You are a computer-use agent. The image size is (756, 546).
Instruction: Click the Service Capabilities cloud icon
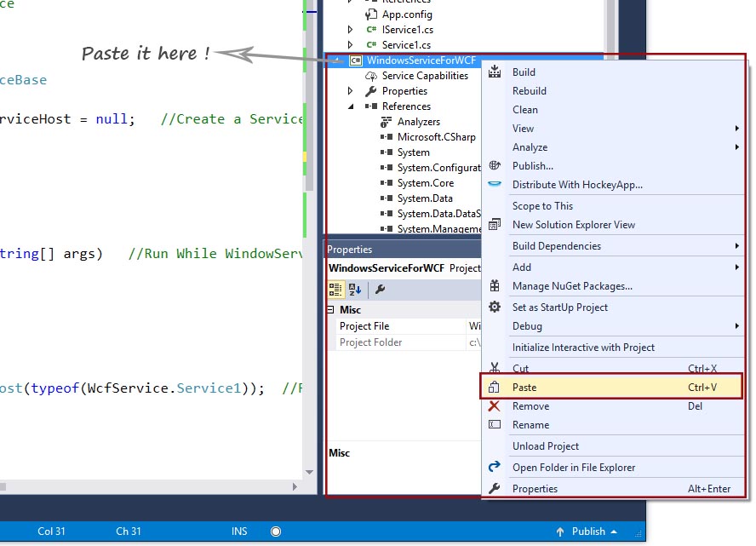[371, 76]
